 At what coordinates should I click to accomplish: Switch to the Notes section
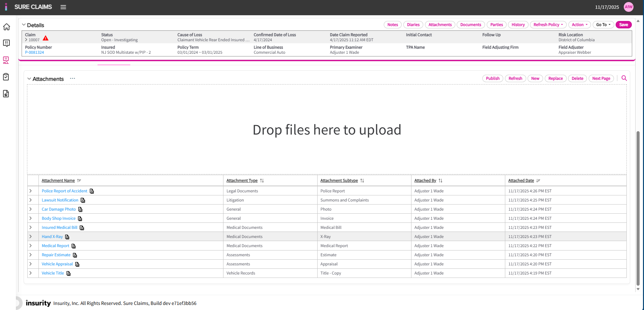pyautogui.click(x=393, y=25)
